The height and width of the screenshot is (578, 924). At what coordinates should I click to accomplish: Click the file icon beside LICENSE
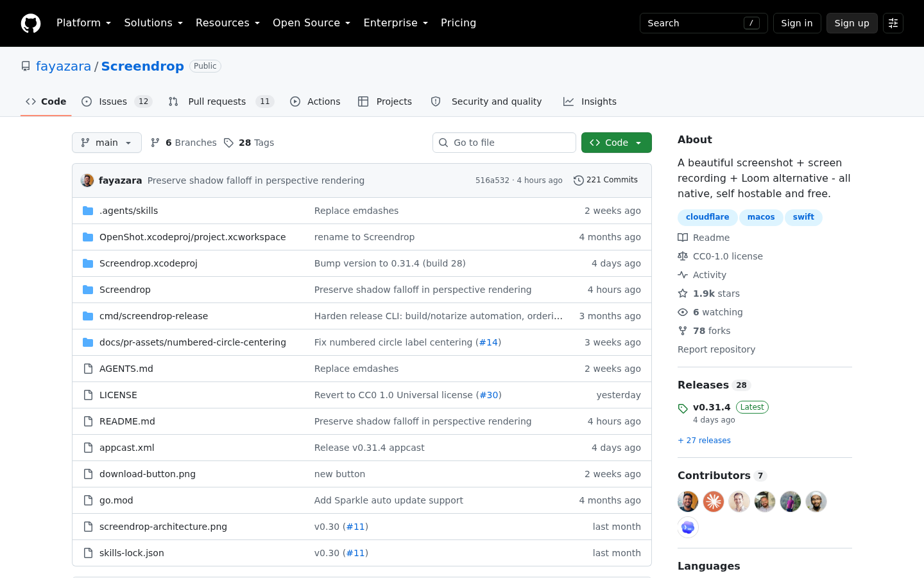point(88,395)
